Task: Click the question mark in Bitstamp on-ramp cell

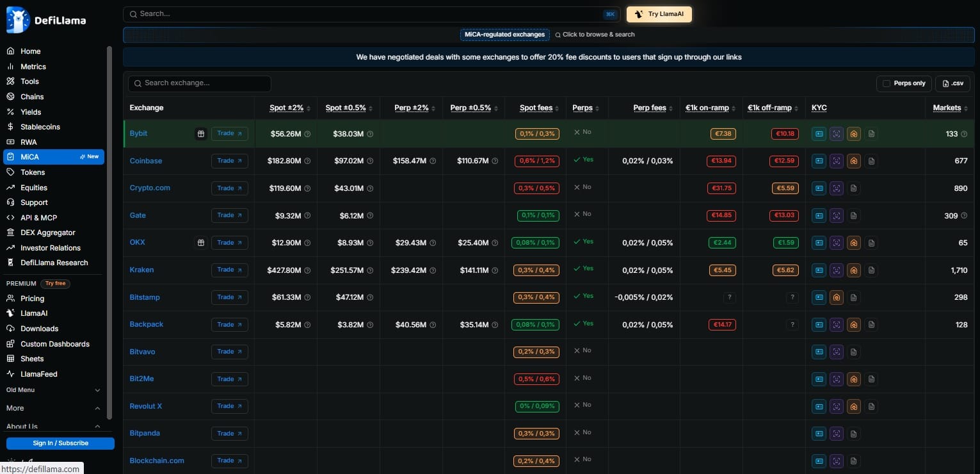Action: pyautogui.click(x=728, y=297)
